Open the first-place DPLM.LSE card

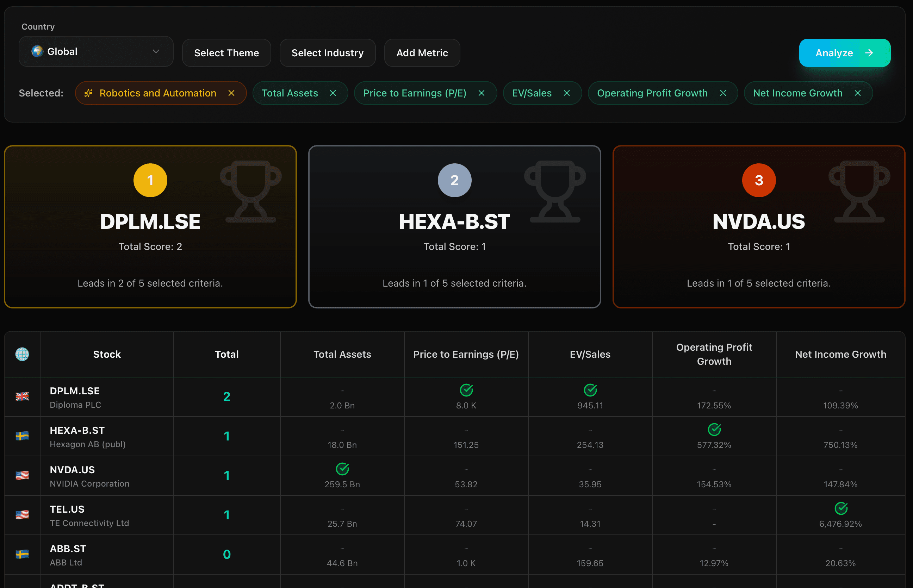tap(150, 227)
